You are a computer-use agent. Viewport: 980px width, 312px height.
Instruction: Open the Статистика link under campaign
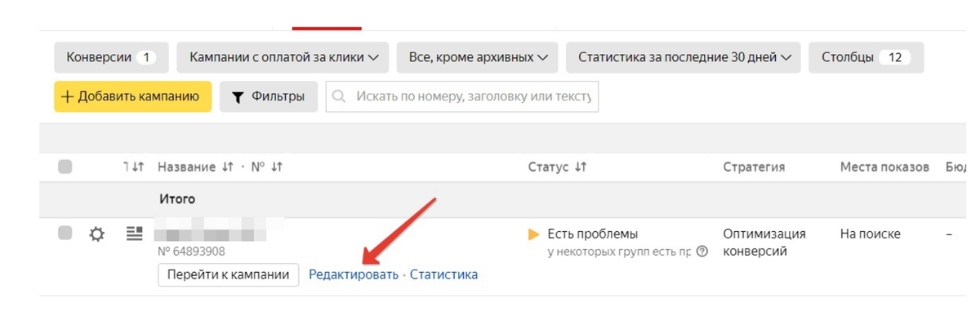point(443,274)
